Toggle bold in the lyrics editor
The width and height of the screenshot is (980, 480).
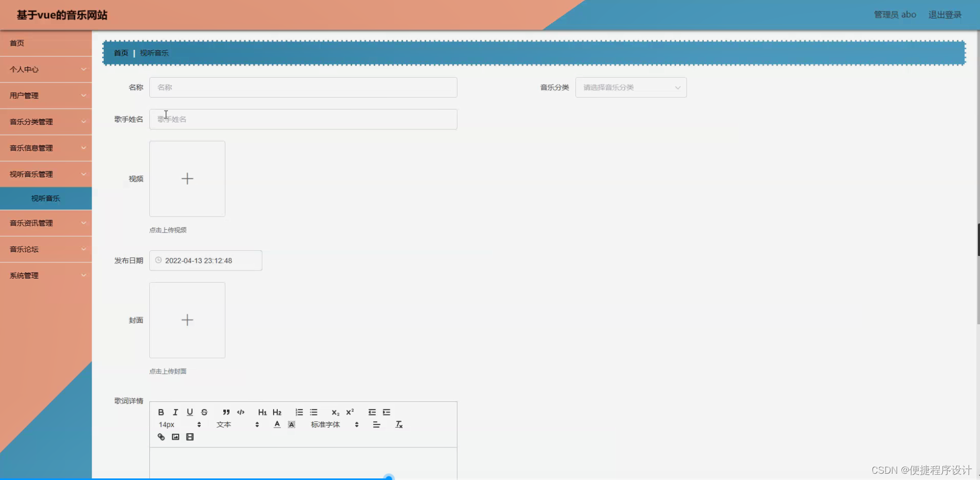click(x=161, y=412)
